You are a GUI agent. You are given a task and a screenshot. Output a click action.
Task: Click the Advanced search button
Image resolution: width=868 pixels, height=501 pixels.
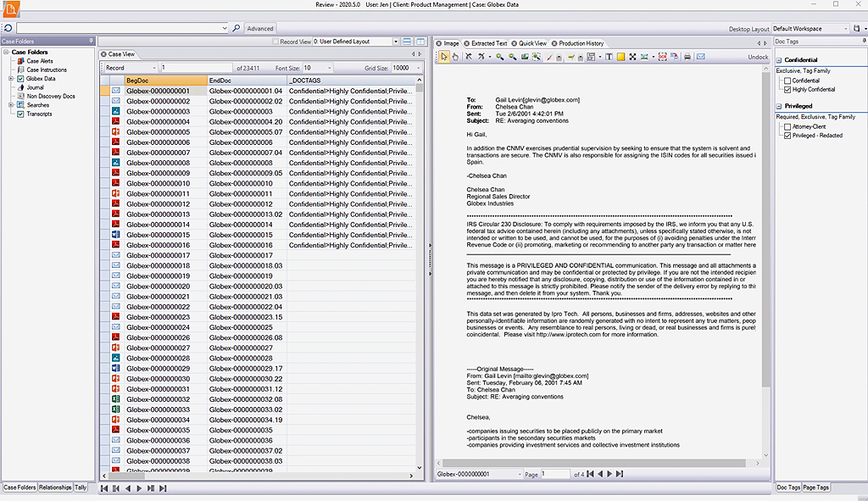tap(259, 27)
